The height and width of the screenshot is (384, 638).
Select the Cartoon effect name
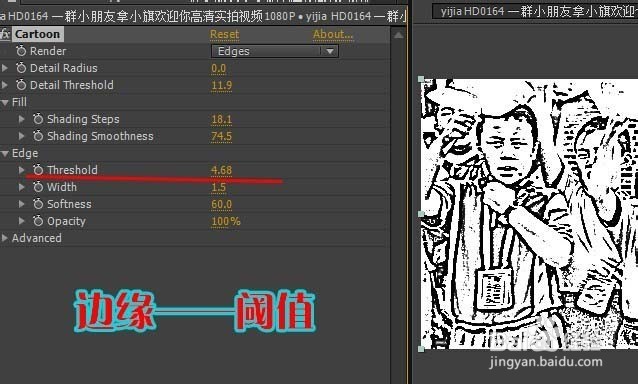(x=37, y=34)
